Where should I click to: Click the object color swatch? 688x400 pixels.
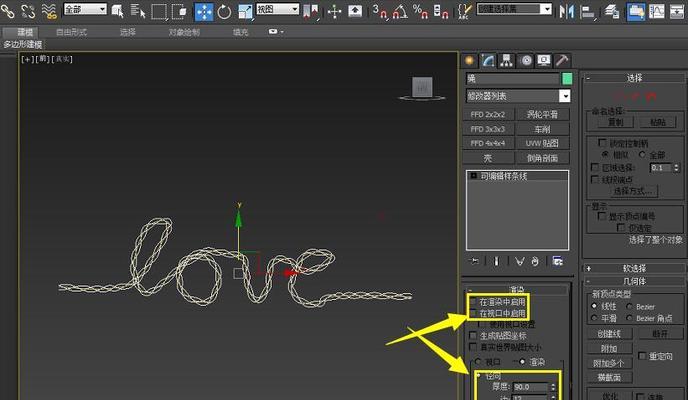pos(567,79)
